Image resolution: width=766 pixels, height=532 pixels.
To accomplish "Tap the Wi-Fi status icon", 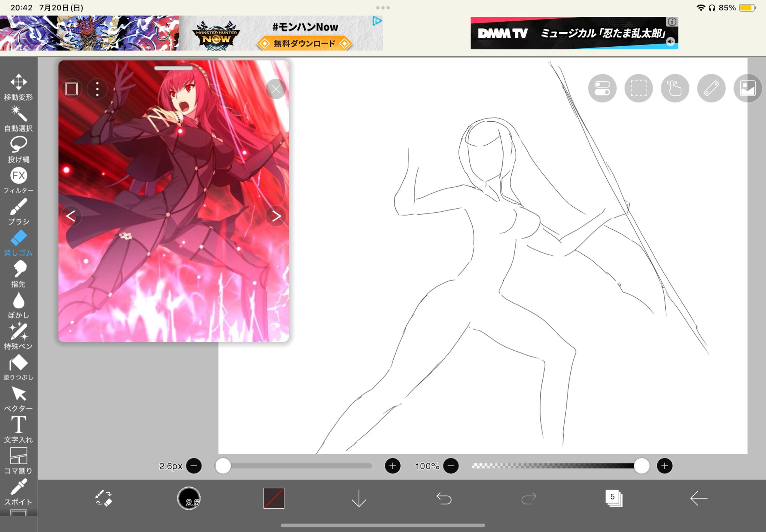I will click(x=701, y=8).
